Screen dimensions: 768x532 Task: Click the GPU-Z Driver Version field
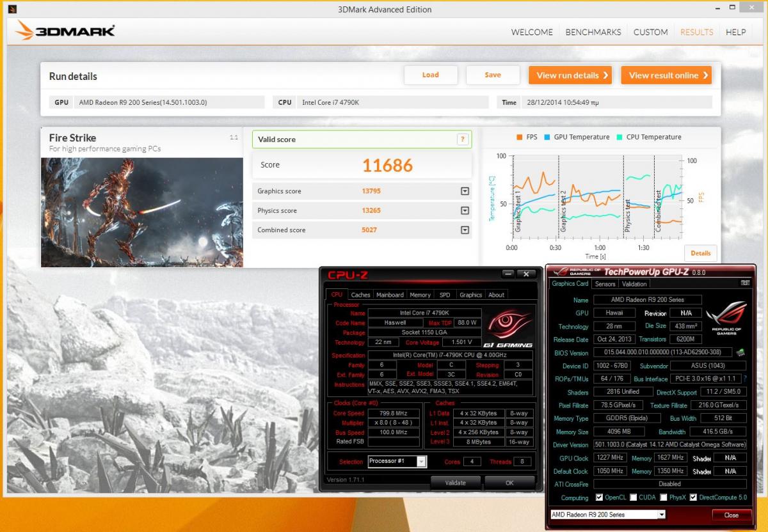[x=669, y=444]
